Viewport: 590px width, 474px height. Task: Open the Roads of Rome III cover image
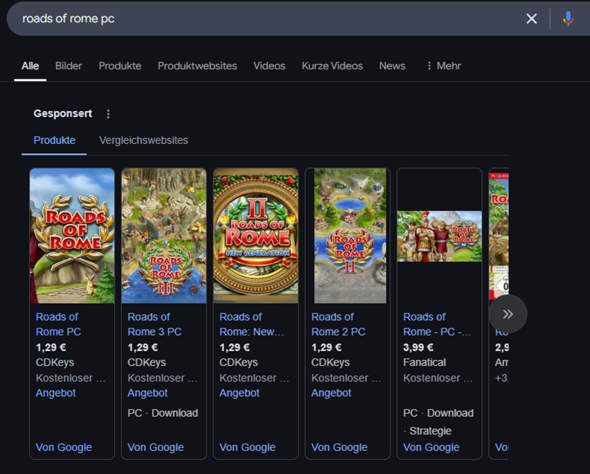click(164, 235)
